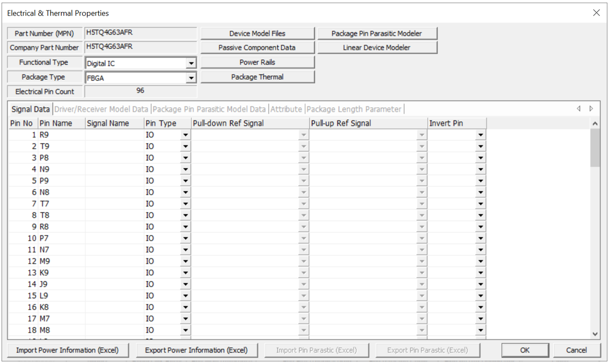Open the Linear Device Modeler
The image size is (610, 364).
point(377,48)
